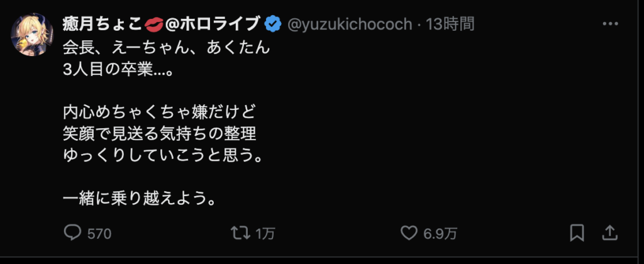This screenshot has height=264, width=644.
Task: Repost this tweet using the retweet icon
Action: click(240, 233)
